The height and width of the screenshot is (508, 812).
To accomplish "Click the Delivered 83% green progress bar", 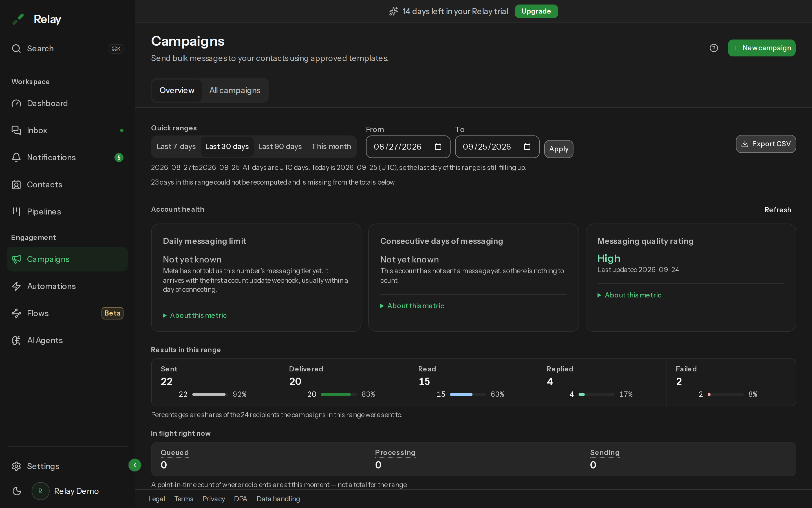I will [339, 395].
